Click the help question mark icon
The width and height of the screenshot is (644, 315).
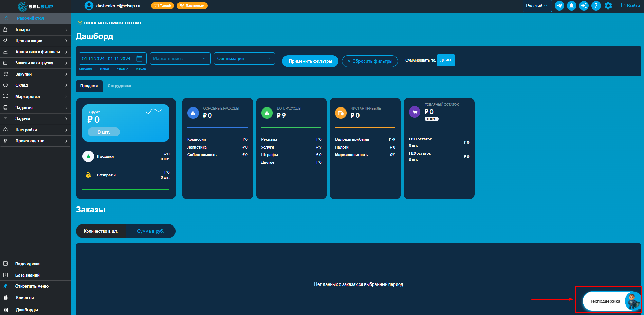[x=596, y=6]
